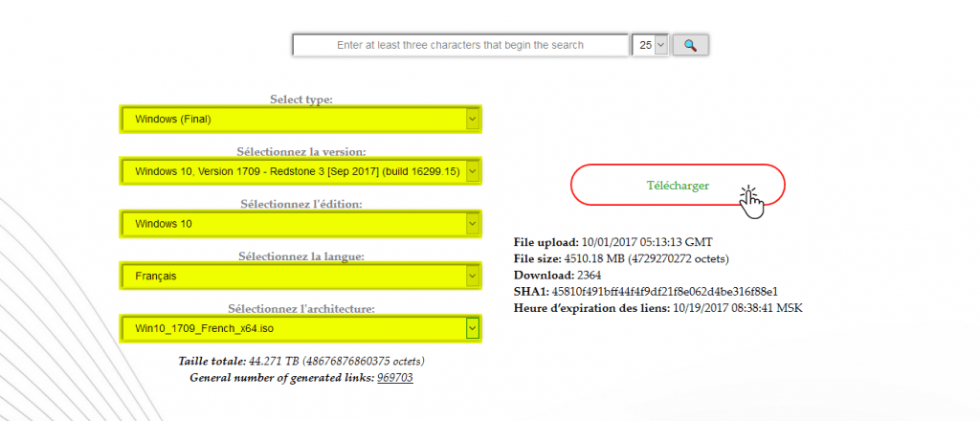Click the Sélectionnez l'édition label

[301, 204]
